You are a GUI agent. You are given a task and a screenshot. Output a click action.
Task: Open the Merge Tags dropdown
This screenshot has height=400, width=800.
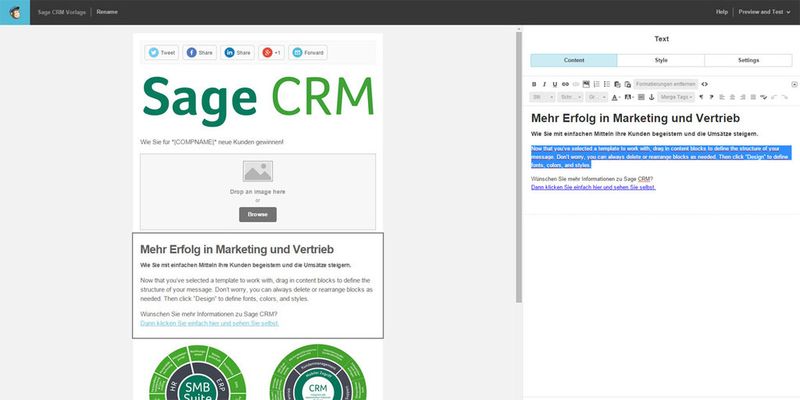pyautogui.click(x=676, y=97)
